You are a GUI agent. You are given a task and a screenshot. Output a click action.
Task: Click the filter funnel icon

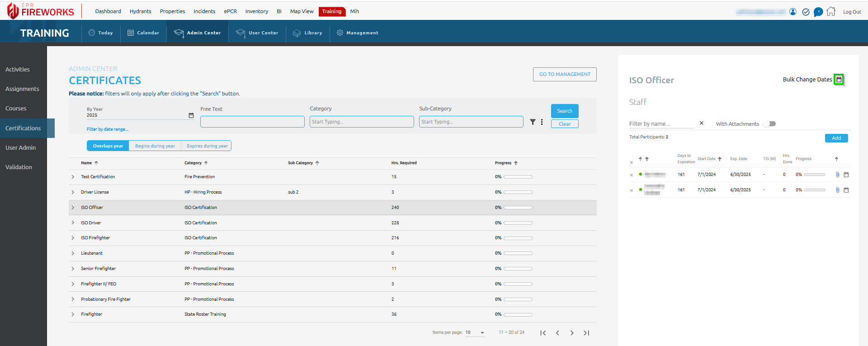533,122
